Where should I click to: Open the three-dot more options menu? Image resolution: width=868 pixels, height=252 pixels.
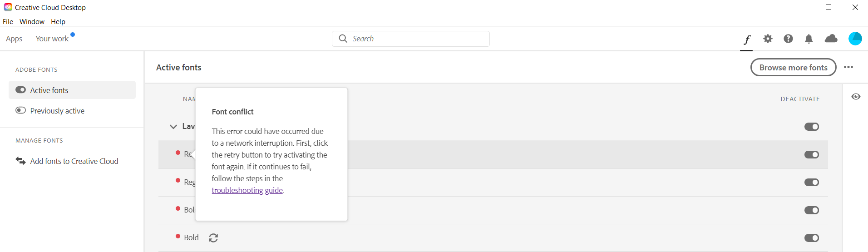848,67
